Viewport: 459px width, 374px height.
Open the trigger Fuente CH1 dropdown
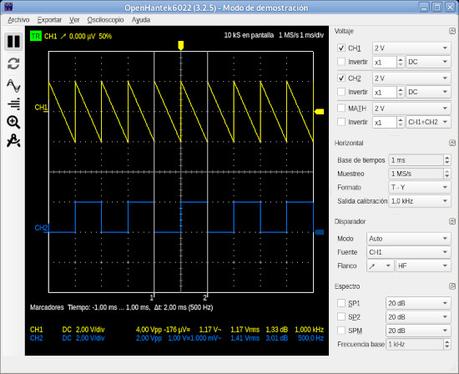[409, 252]
